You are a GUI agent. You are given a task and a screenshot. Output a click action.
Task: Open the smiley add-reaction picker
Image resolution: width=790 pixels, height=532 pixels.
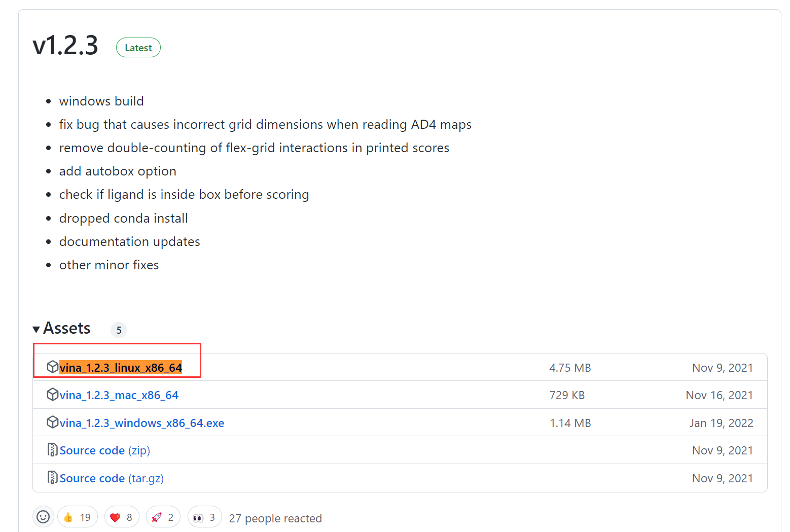pyautogui.click(x=43, y=517)
